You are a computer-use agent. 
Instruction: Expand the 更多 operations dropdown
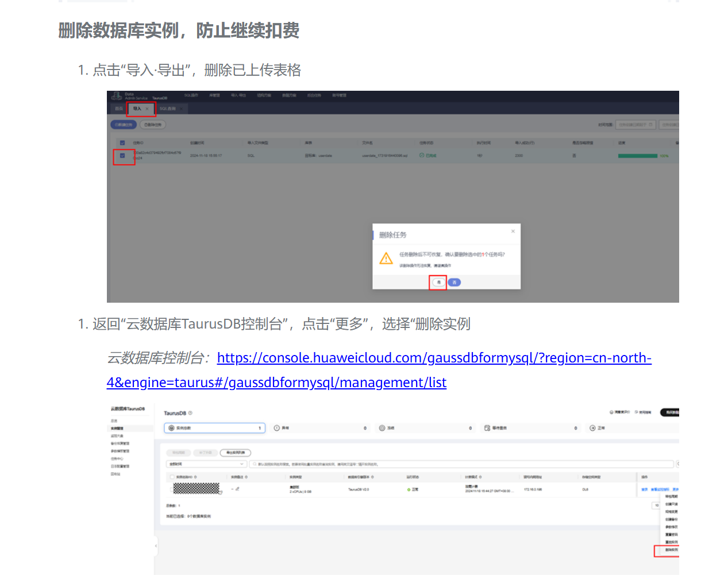[676, 489]
